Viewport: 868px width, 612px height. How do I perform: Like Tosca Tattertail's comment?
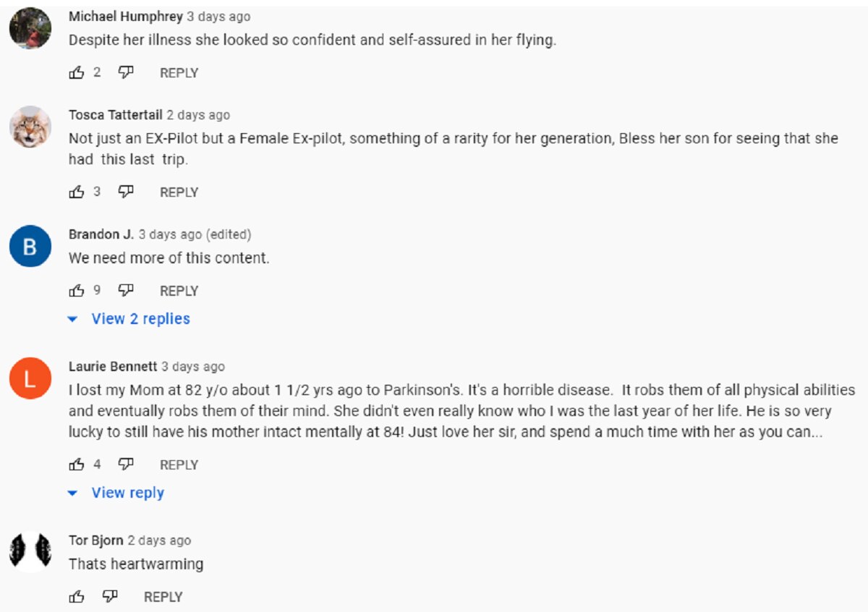tap(77, 192)
